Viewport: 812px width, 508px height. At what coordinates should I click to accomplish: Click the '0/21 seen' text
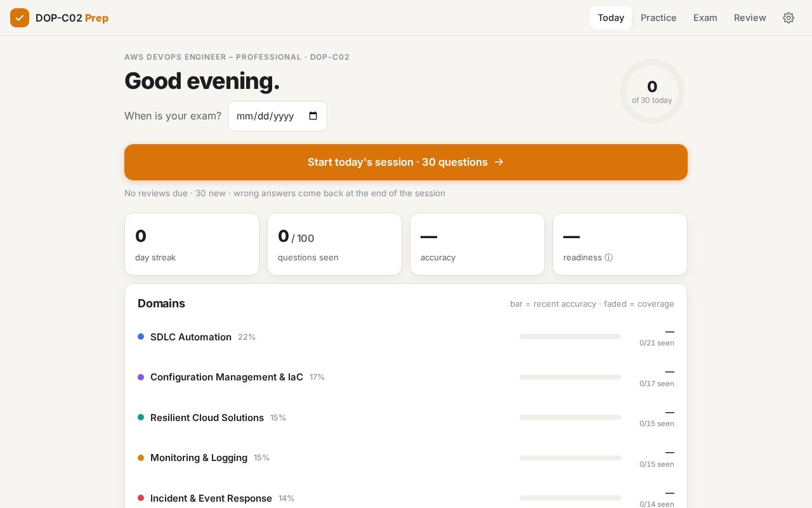point(657,343)
